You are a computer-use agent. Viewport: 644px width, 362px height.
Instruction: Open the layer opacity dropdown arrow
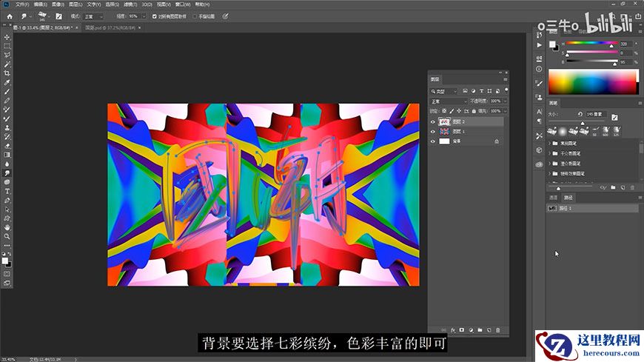pos(505,101)
